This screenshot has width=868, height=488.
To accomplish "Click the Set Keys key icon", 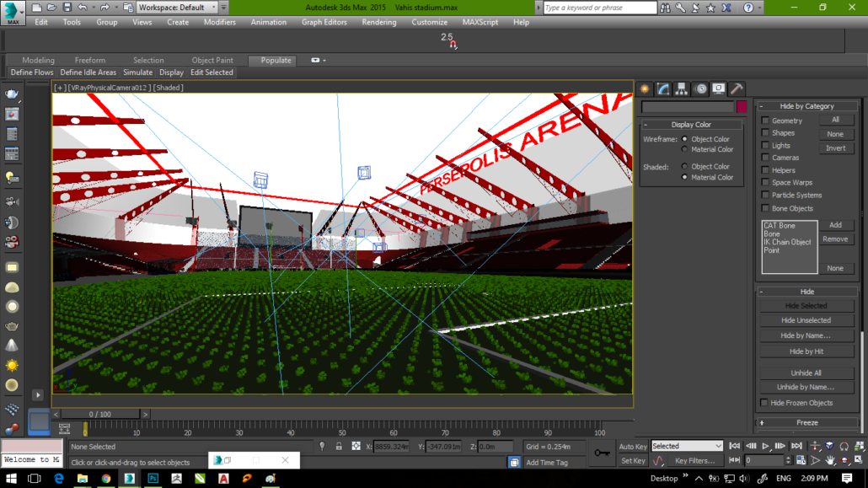I will click(x=603, y=453).
